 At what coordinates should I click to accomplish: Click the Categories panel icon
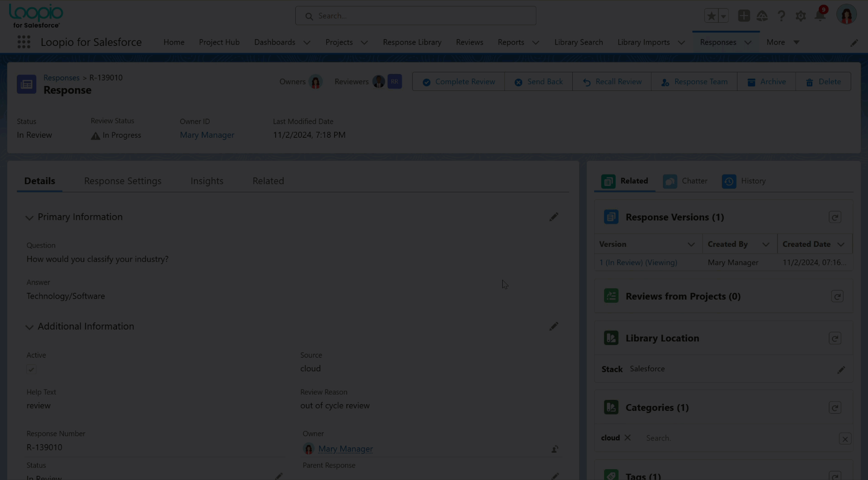(611, 407)
